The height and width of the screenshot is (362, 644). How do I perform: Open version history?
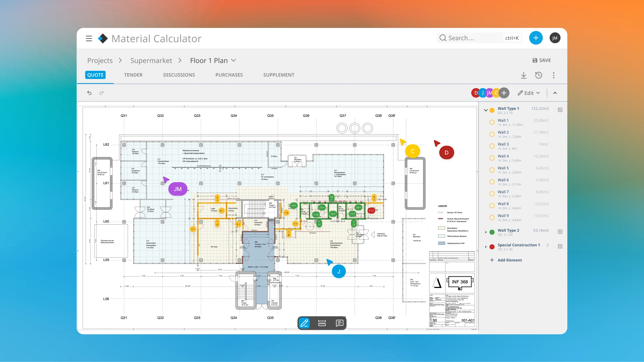point(539,75)
